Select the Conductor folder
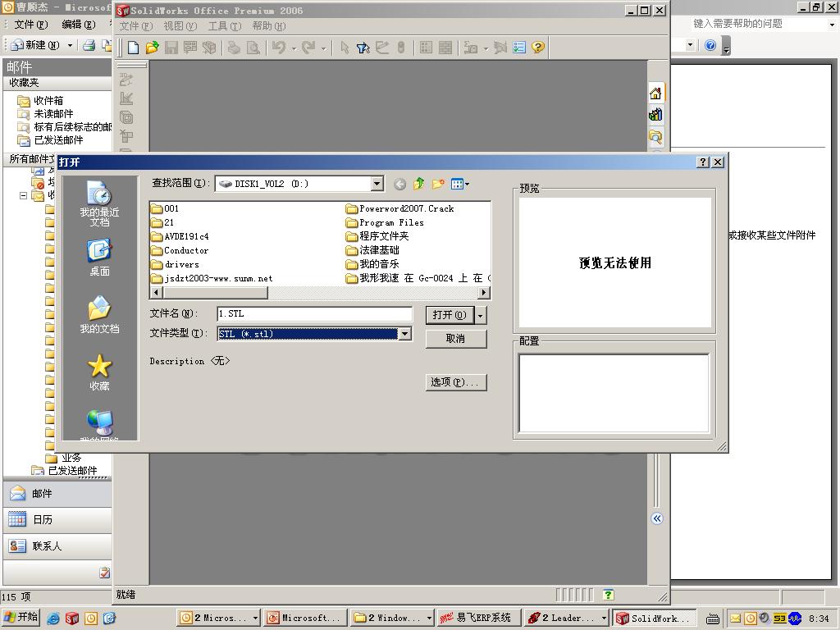The width and height of the screenshot is (840, 630). [x=180, y=250]
